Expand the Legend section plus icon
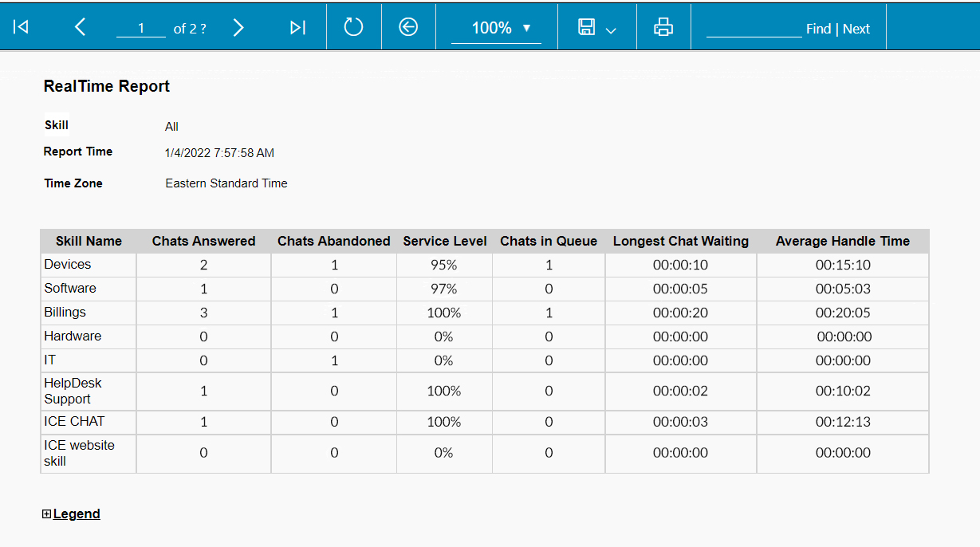980x547 pixels. tap(46, 514)
